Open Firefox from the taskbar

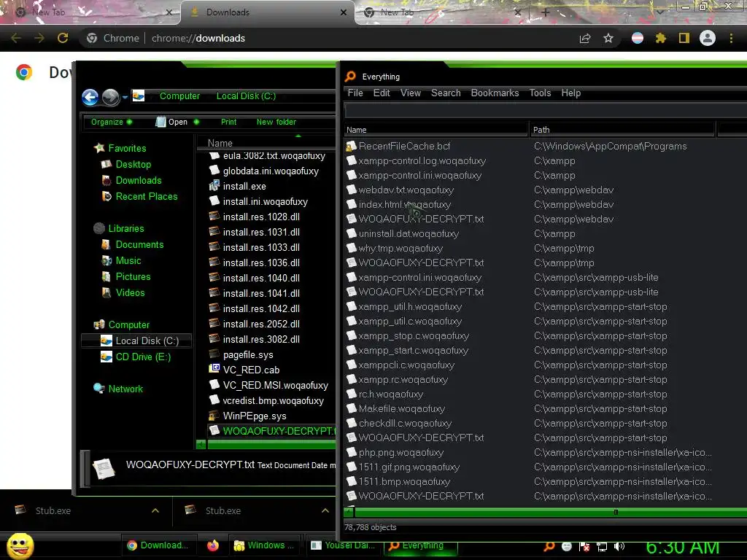click(x=213, y=545)
